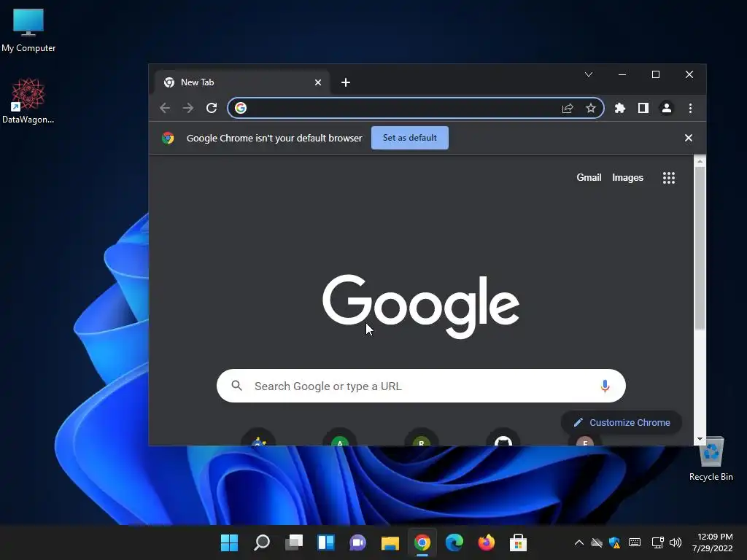Maximize the Chrome window
Viewport: 747px width, 560px height.
(x=656, y=74)
